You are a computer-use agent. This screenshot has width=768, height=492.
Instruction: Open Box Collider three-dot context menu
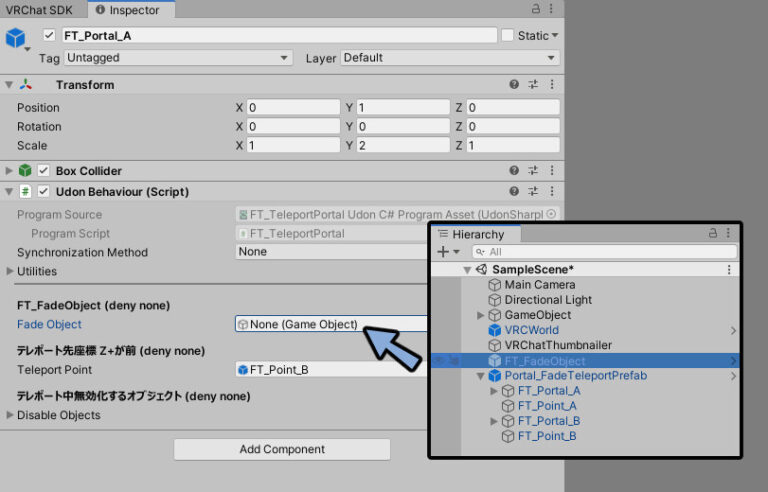click(x=552, y=171)
